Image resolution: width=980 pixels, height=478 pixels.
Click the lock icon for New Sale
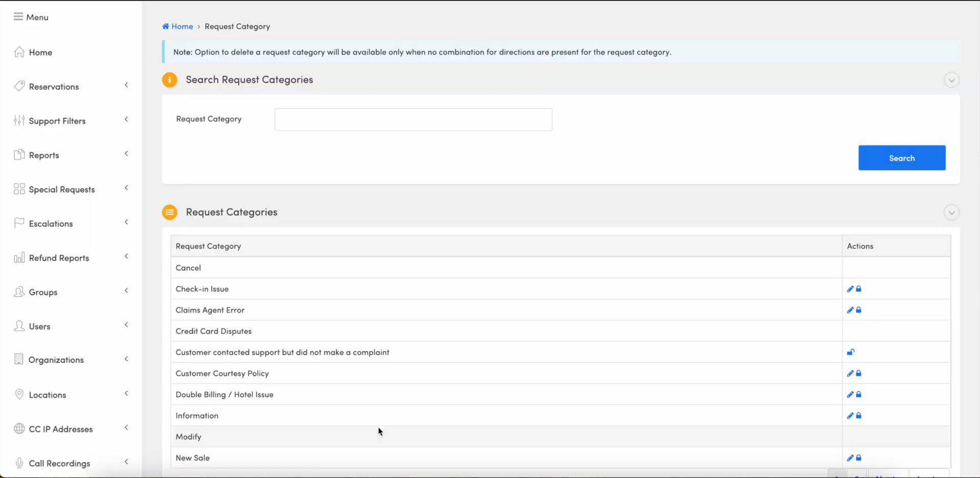[859, 458]
